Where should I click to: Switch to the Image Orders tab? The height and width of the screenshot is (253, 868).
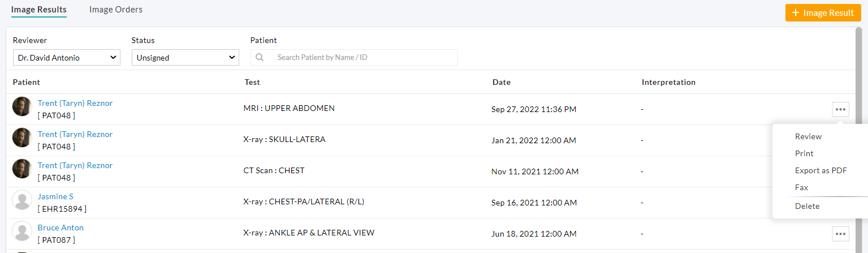tap(116, 10)
